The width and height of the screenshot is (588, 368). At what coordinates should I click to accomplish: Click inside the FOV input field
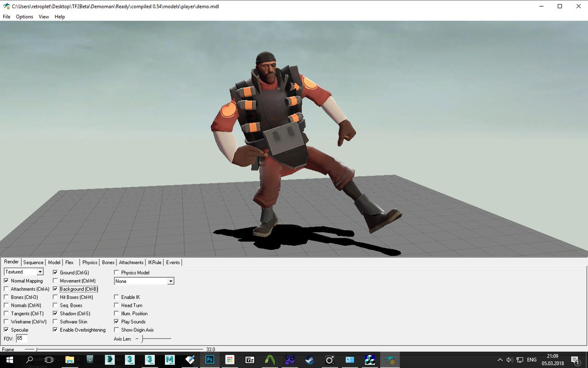coord(21,338)
